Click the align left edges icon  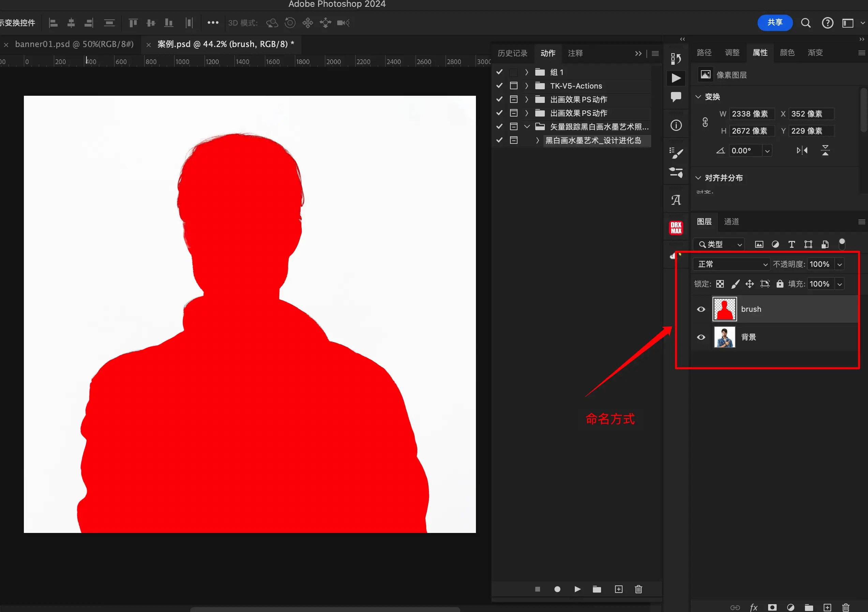(x=54, y=23)
